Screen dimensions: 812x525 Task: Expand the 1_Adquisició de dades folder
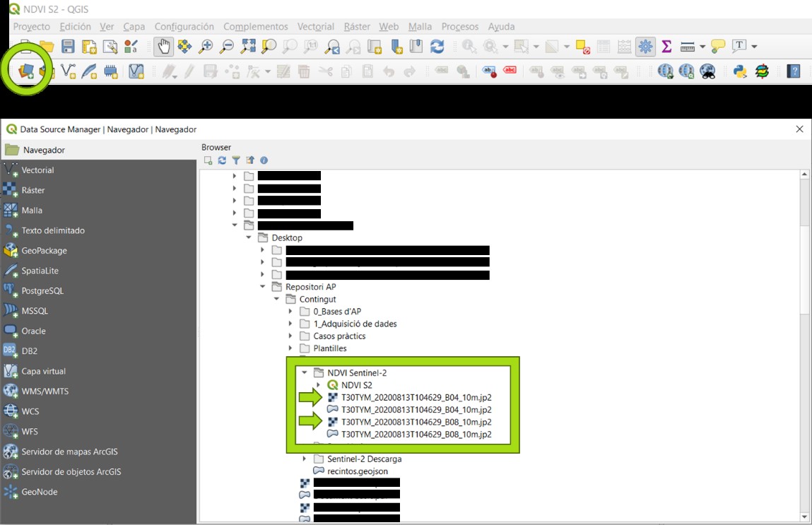(x=290, y=324)
